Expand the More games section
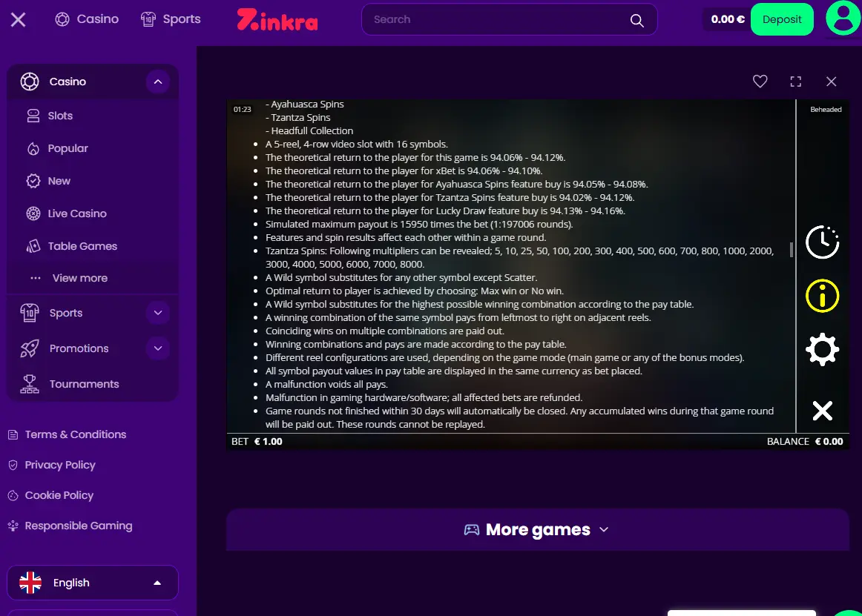Viewport: 862px width, 616px height. click(x=538, y=530)
